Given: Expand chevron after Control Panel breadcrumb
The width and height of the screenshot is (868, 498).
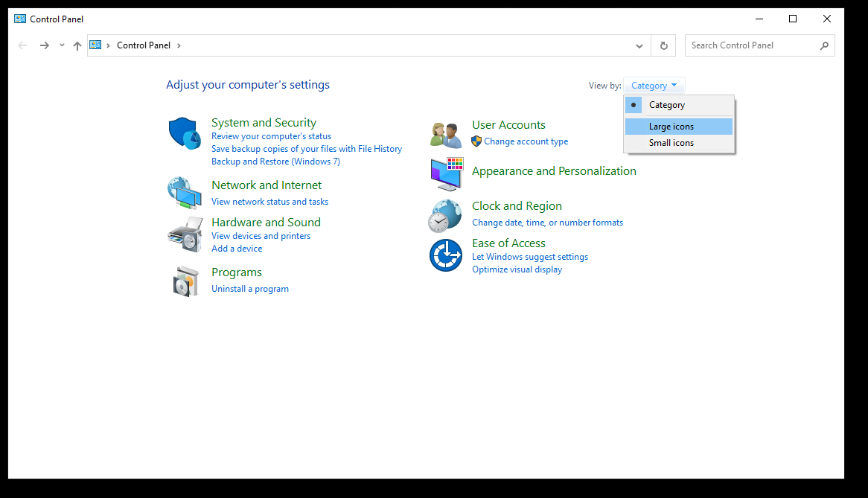Looking at the screenshot, I should tap(179, 45).
